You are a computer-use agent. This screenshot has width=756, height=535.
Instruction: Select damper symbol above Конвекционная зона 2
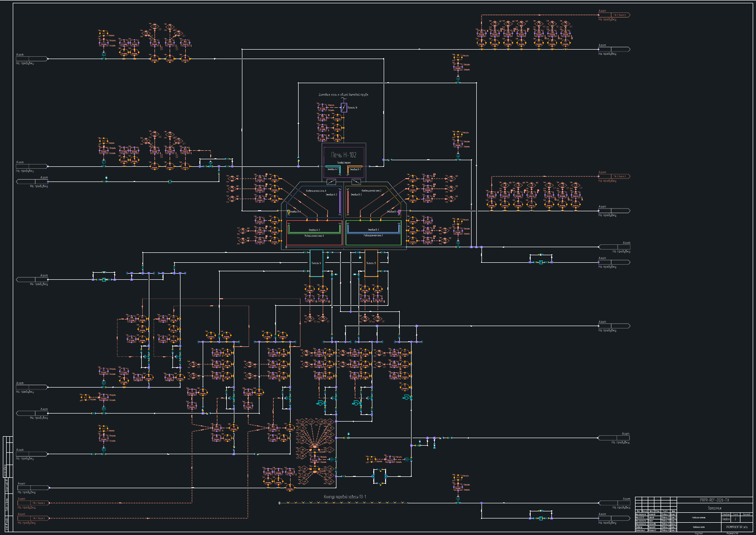pyautogui.click(x=356, y=182)
